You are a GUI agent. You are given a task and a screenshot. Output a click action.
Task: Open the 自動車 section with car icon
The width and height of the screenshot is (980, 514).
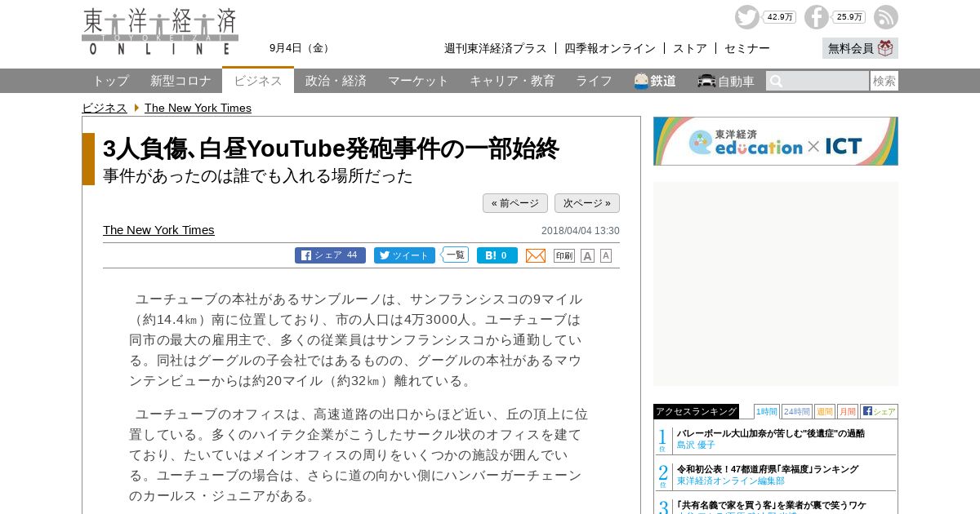(726, 81)
